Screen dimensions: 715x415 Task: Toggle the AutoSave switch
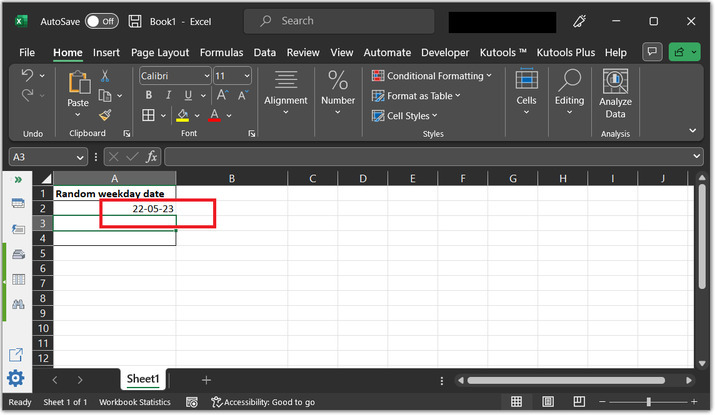102,21
